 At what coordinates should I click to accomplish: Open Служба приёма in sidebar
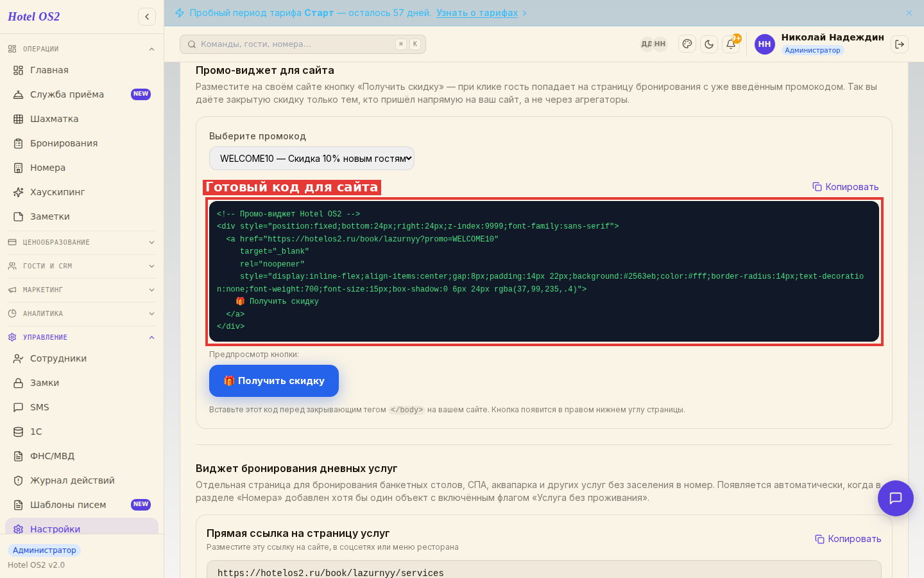point(81,94)
